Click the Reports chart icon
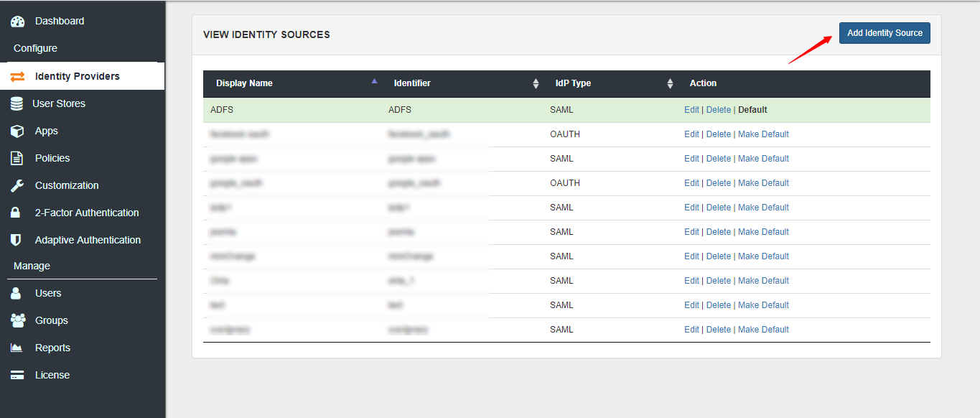The image size is (980, 418). point(17,347)
